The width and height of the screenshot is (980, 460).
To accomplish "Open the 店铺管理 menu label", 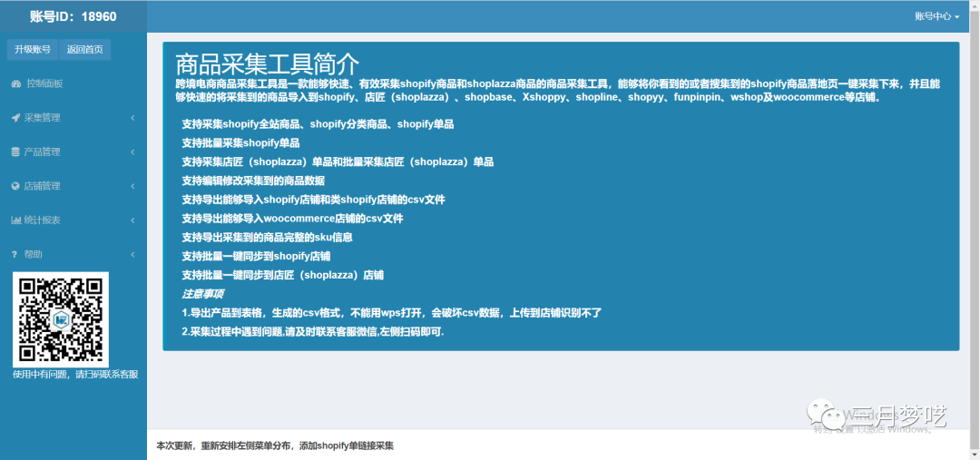I will tap(43, 186).
